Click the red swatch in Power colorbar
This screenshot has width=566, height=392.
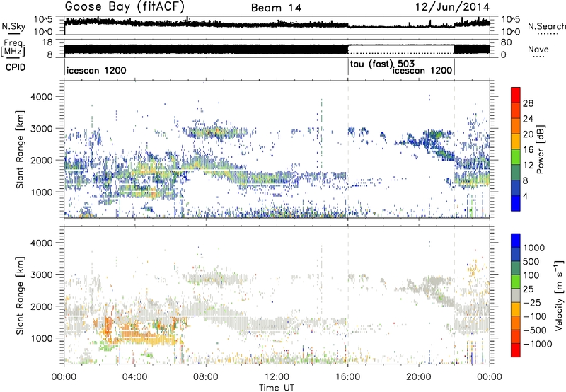point(516,95)
